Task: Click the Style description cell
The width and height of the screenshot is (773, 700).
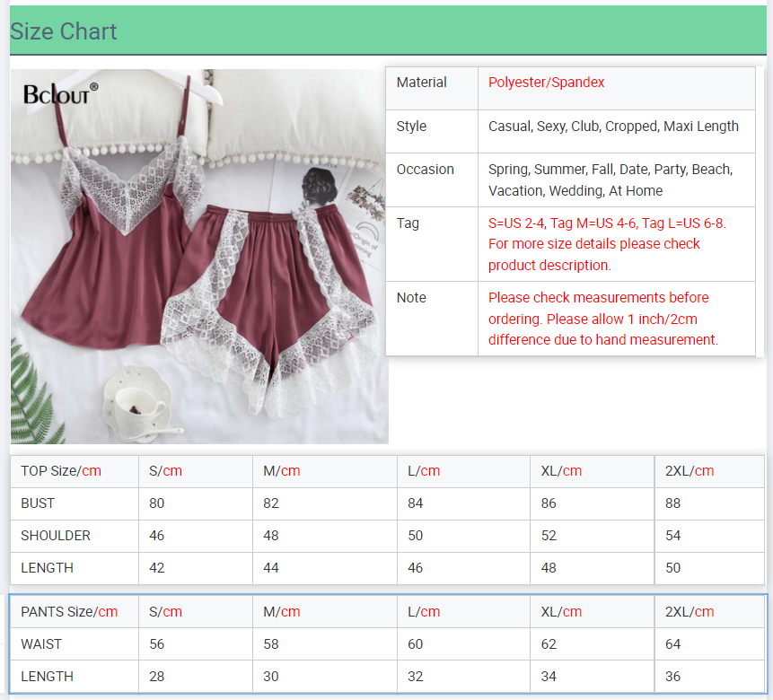Action: pos(613,127)
